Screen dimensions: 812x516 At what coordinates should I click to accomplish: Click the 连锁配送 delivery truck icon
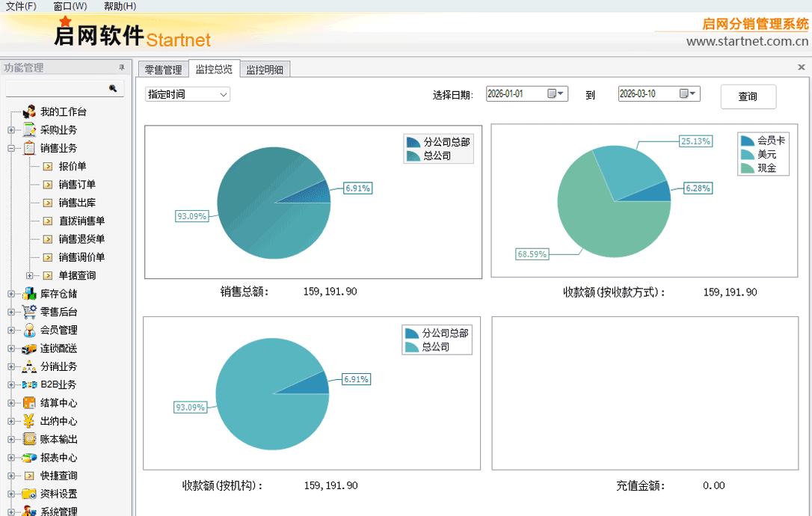[x=29, y=348]
